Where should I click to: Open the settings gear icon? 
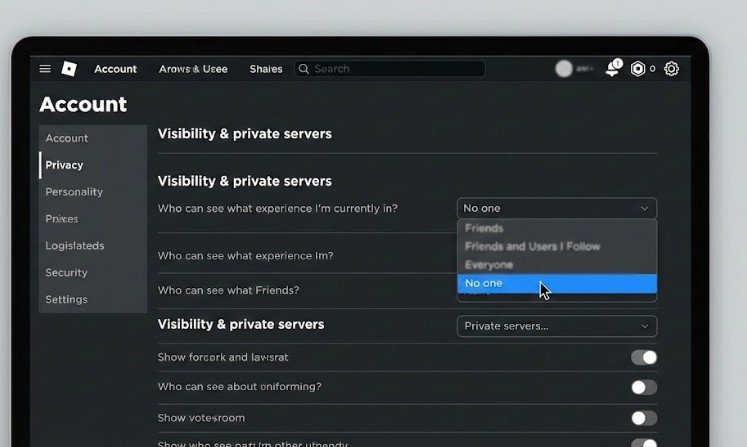click(x=671, y=69)
